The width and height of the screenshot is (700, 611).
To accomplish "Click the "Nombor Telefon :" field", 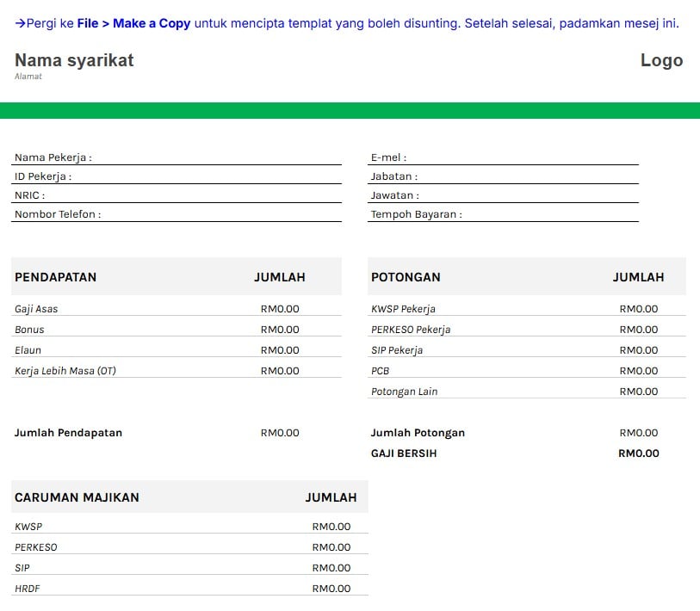I will (x=177, y=214).
